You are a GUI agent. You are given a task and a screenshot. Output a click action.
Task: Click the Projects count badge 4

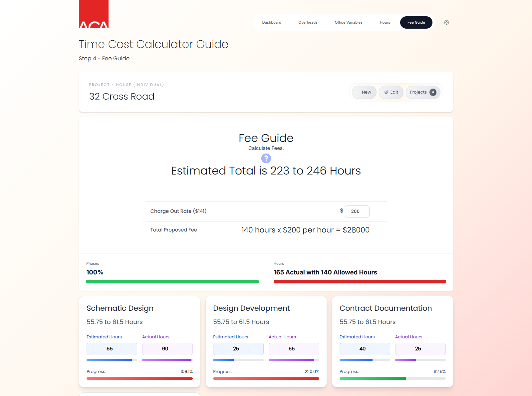point(433,92)
